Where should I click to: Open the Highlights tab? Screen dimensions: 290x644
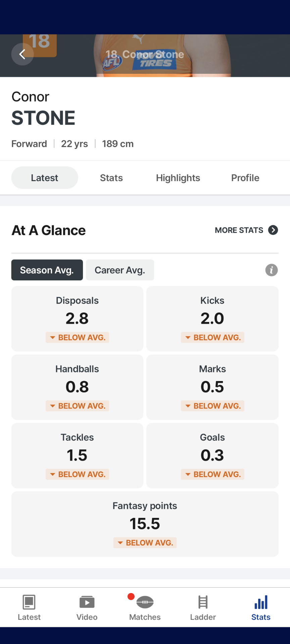pyautogui.click(x=178, y=178)
